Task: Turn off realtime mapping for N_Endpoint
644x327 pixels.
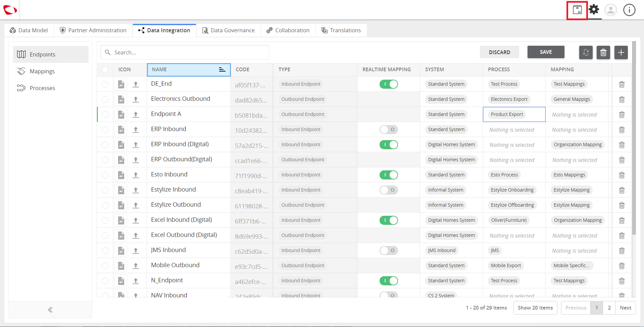Action: 389,281
